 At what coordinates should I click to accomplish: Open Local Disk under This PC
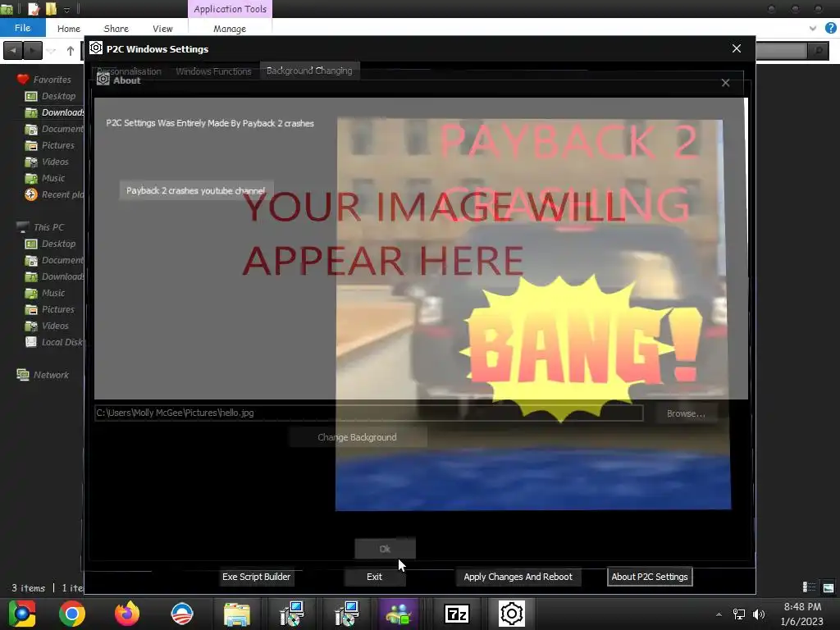click(x=53, y=342)
